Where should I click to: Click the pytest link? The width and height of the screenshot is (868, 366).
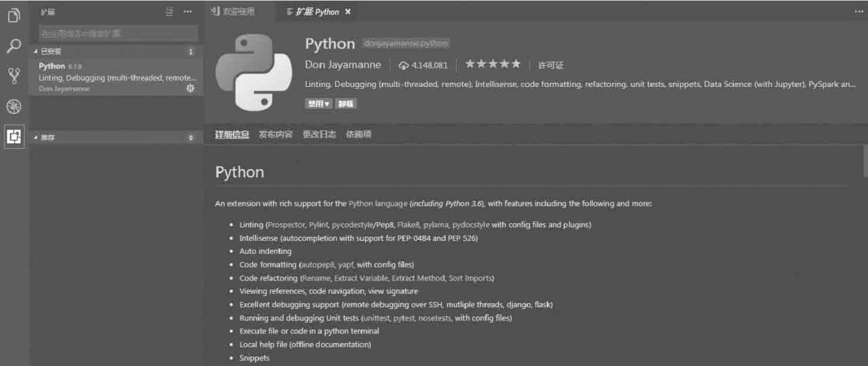pyautogui.click(x=404, y=318)
